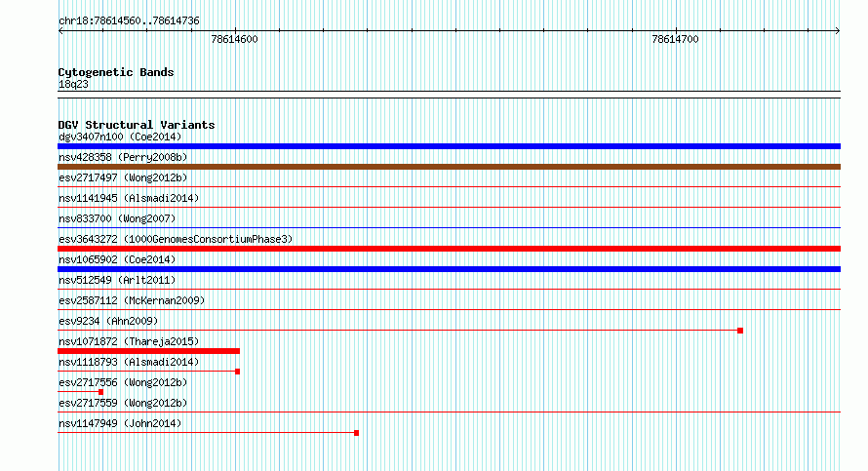The height and width of the screenshot is (471, 868).
Task: Open esv9234 (Ahn2009) variant label
Action: (108, 321)
